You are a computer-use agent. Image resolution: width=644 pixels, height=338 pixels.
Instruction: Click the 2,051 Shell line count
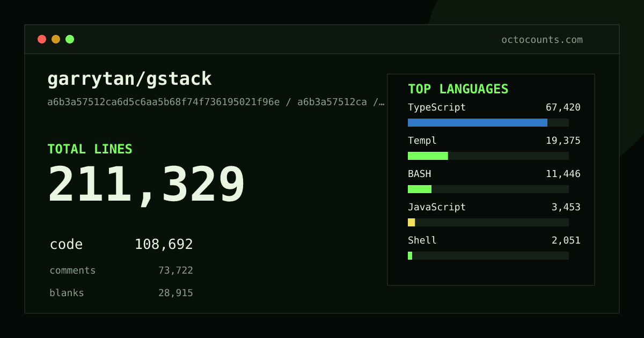pyautogui.click(x=566, y=240)
